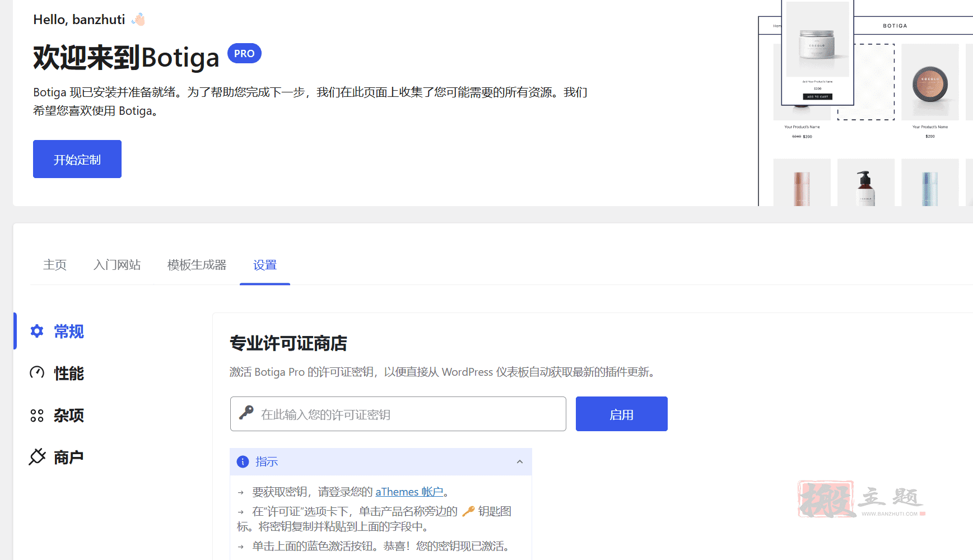Click the 欢迎来到Botiga heading
This screenshot has height=560, width=973.
click(x=126, y=58)
